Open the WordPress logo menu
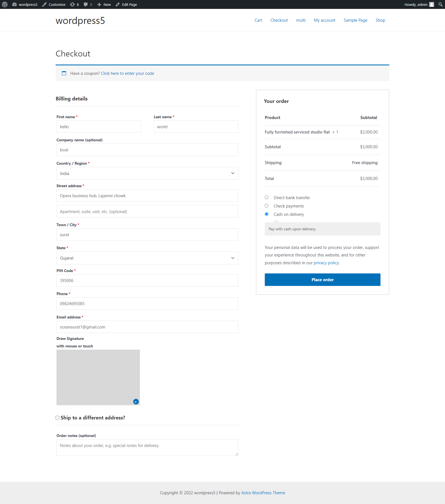 tap(5, 4)
